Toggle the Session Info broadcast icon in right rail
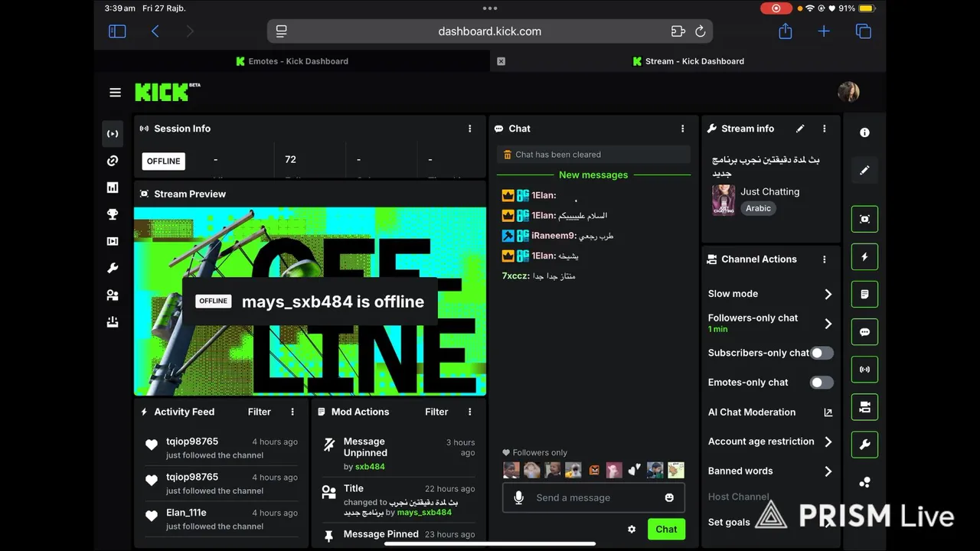The height and width of the screenshot is (551, 980). (x=864, y=370)
